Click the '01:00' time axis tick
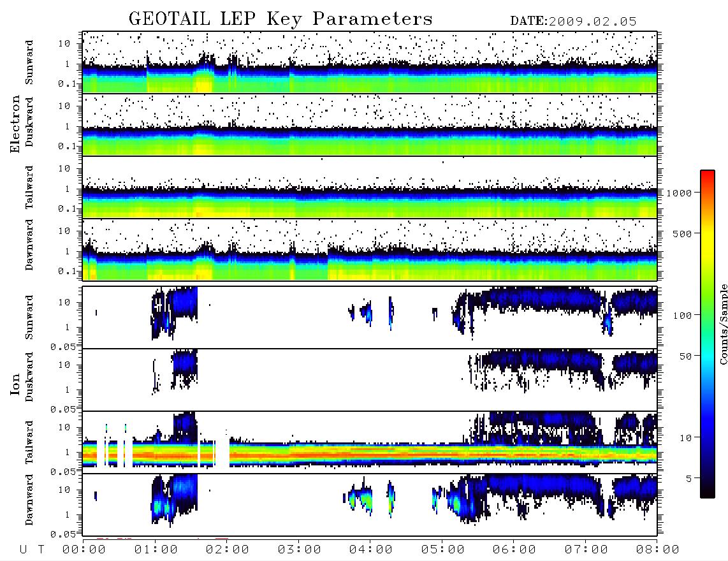728x561 pixels. tap(156, 550)
